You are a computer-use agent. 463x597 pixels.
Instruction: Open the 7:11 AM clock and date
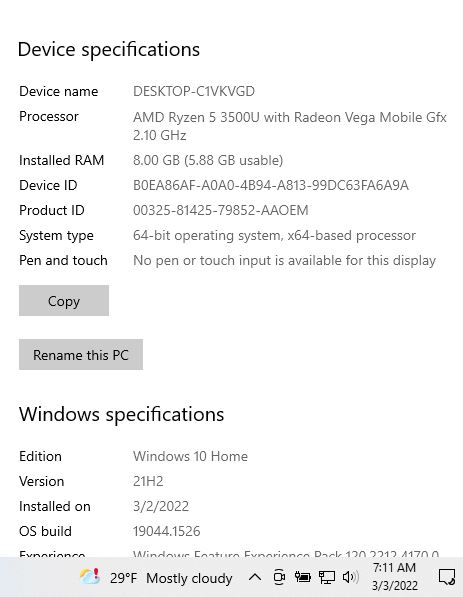[x=394, y=576]
